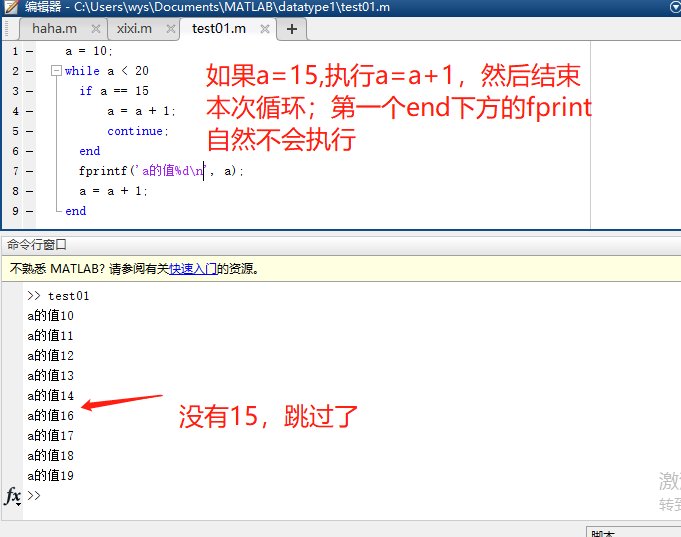Set breakpoint on line 5 dash

click(x=30, y=131)
